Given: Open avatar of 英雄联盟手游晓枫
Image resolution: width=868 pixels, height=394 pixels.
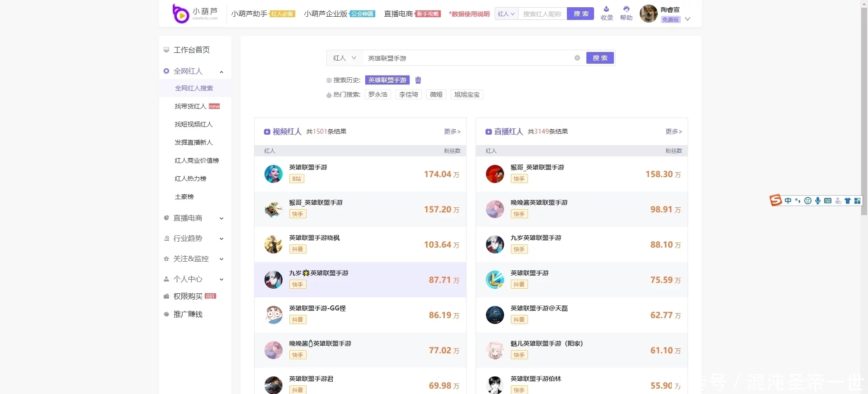Looking at the screenshot, I should [x=274, y=244].
